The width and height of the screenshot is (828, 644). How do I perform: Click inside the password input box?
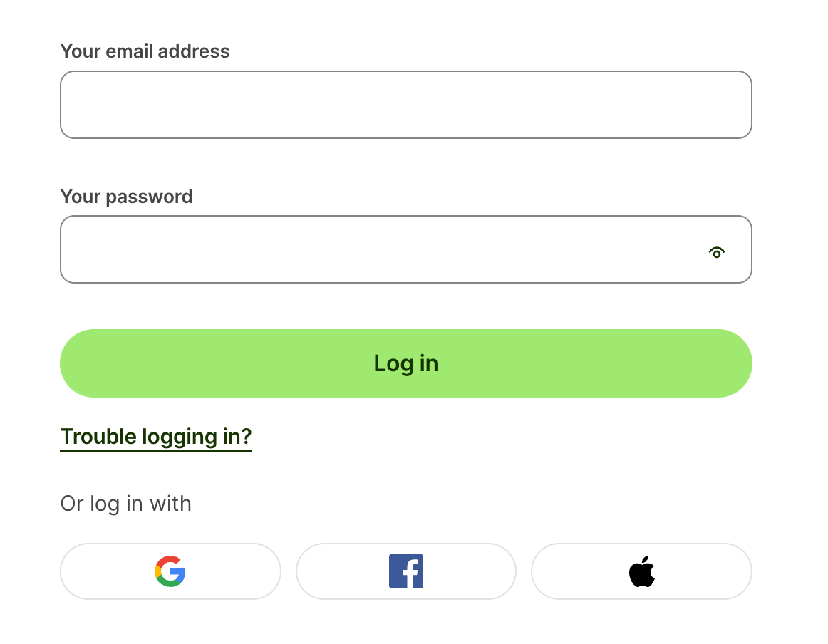pos(378,249)
